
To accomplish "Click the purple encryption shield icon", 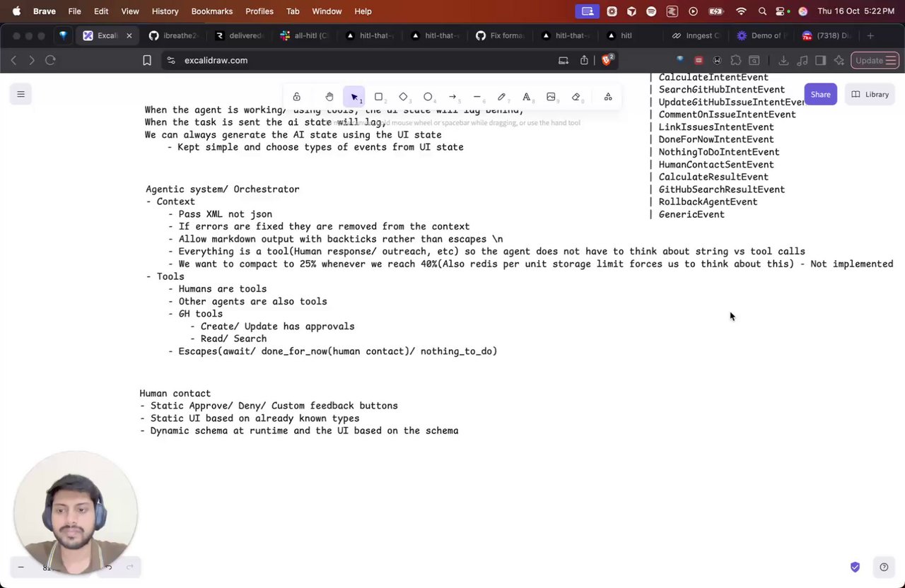I will [855, 567].
